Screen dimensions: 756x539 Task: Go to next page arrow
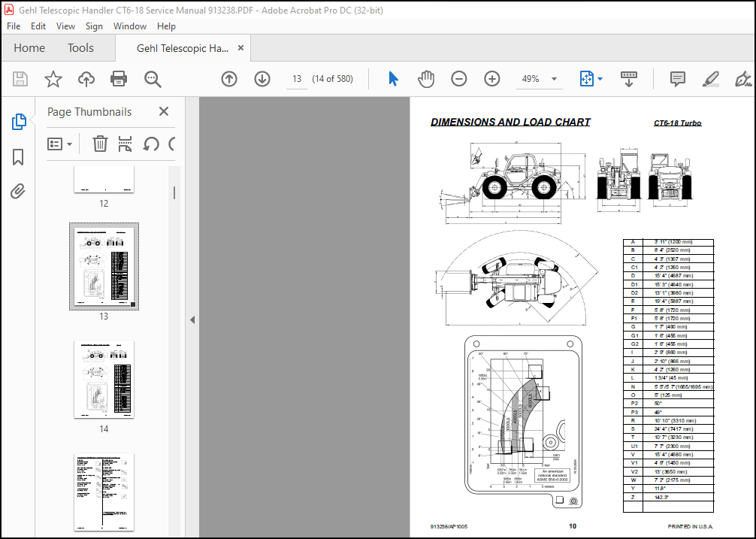coord(262,79)
